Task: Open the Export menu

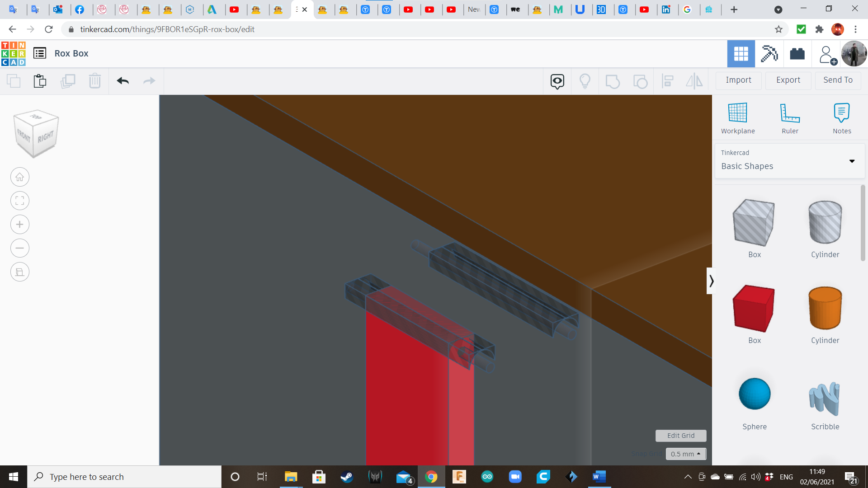Action: click(x=788, y=80)
